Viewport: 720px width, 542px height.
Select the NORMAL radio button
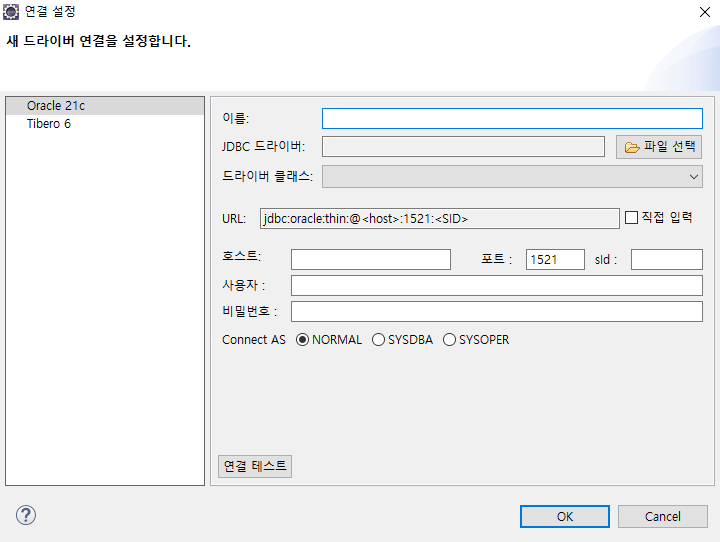302,340
